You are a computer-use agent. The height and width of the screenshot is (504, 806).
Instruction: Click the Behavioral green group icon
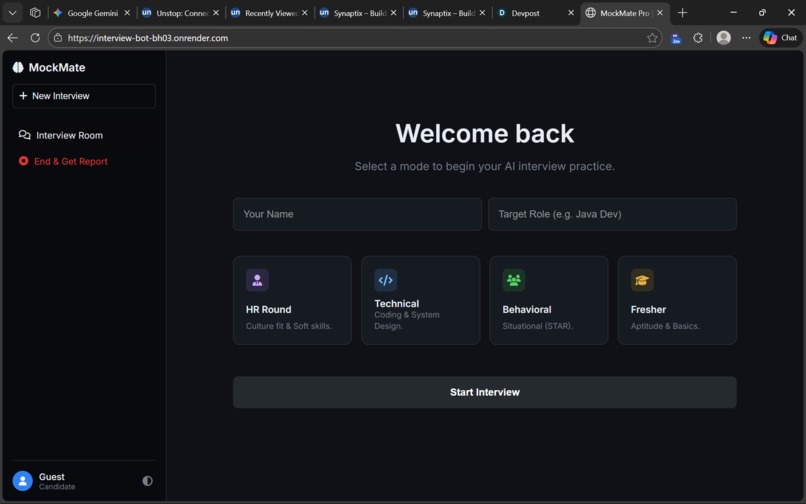(514, 280)
